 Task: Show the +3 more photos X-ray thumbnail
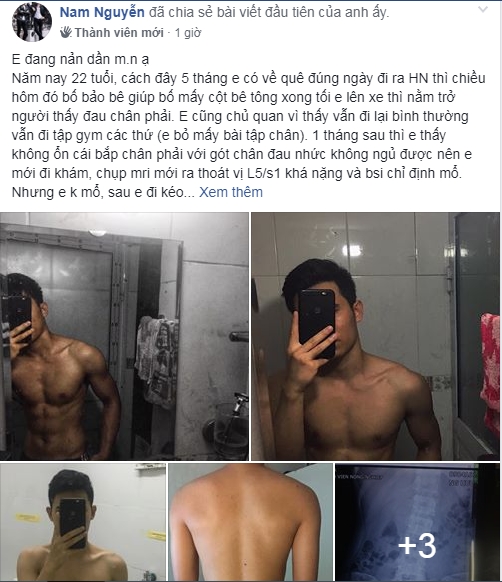(x=417, y=522)
